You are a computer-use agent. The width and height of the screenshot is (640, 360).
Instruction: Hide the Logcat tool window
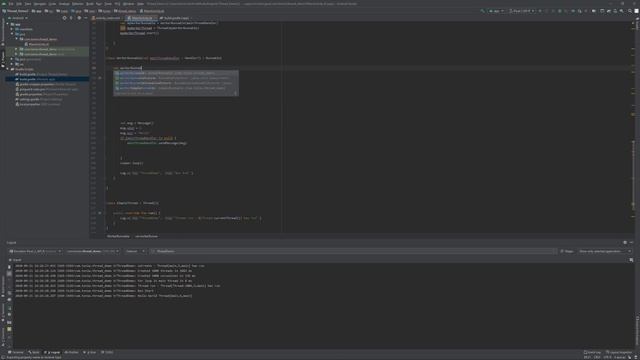(631, 242)
